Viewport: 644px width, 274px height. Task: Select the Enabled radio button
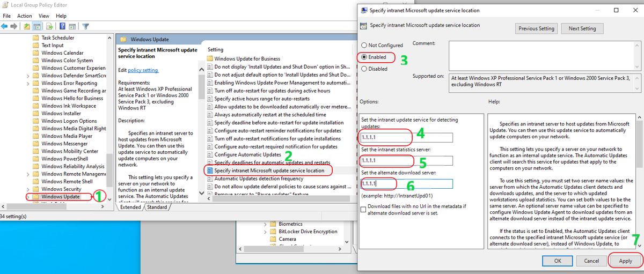pyautogui.click(x=364, y=57)
